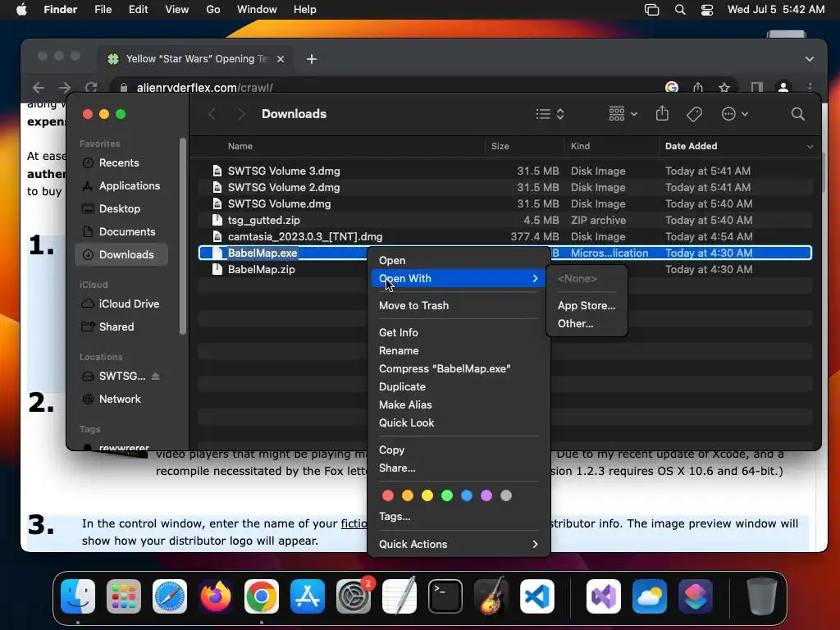Open Shortcuts app from the Dock
This screenshot has width=840, height=630.
pyautogui.click(x=696, y=596)
